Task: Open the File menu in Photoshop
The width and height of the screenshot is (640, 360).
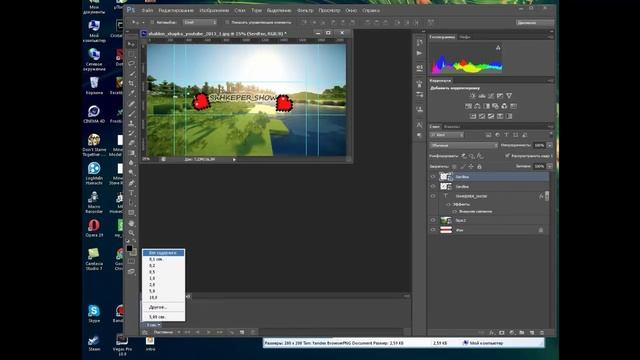Action: (147, 10)
